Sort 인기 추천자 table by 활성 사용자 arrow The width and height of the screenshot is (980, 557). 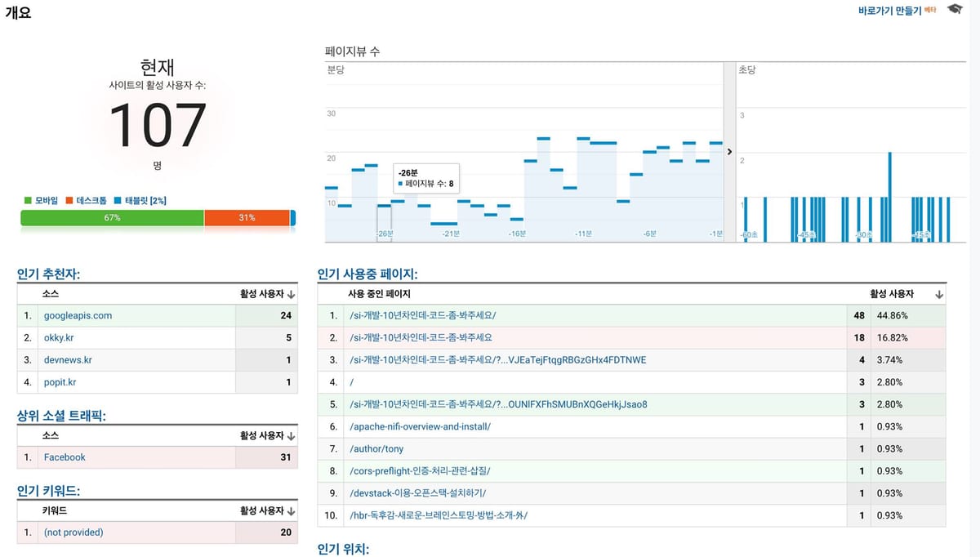[x=292, y=294]
